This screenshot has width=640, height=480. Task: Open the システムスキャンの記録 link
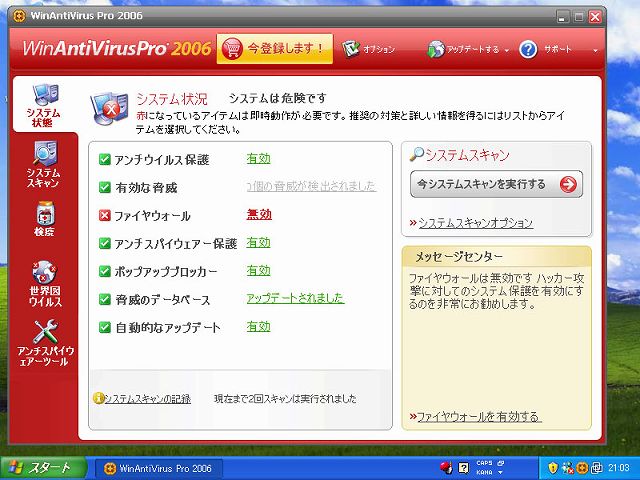pos(148,399)
